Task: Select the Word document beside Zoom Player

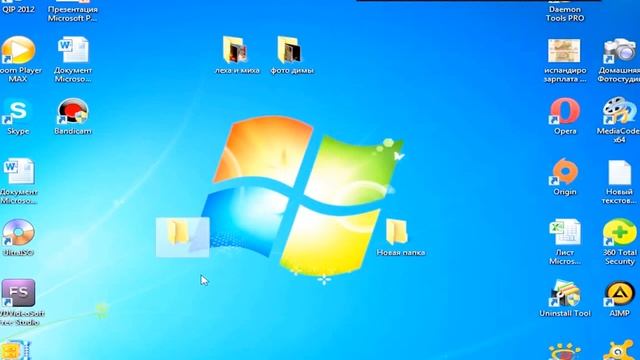Action: click(x=73, y=59)
